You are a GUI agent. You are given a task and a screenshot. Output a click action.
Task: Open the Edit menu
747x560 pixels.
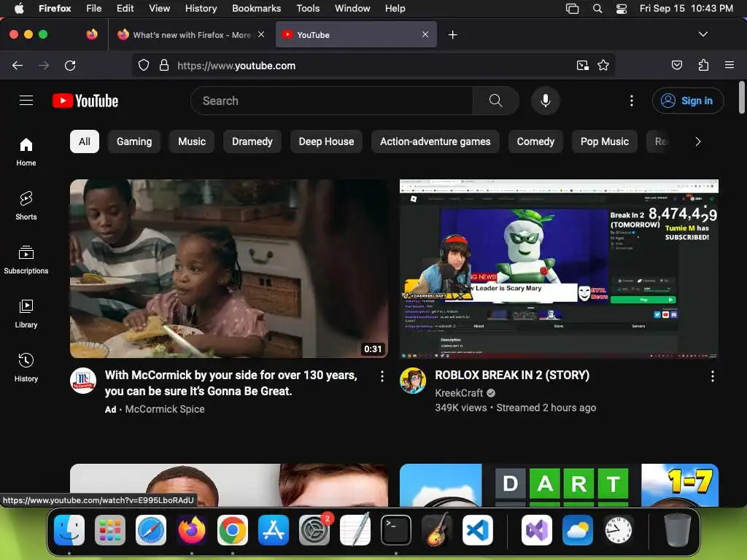(x=125, y=8)
